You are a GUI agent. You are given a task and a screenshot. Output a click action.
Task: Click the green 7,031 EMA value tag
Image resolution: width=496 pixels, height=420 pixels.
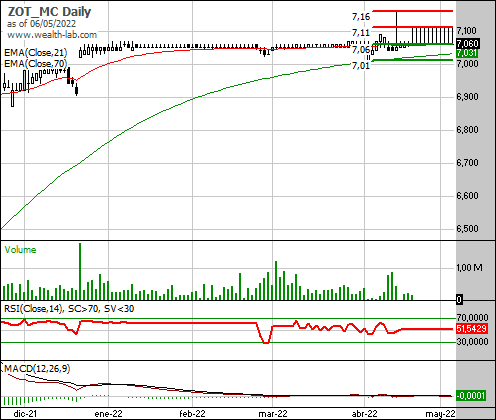467,53
